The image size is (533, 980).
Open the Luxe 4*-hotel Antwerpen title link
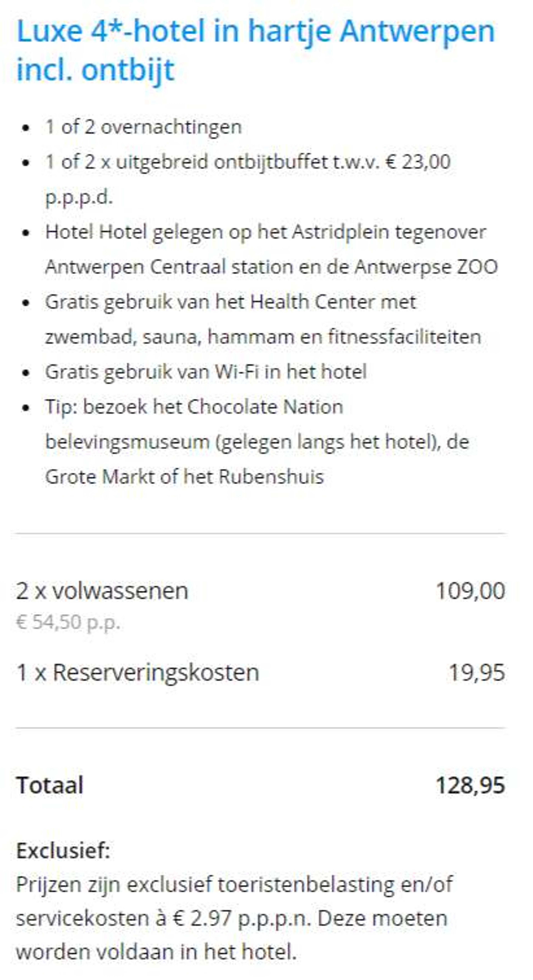(x=256, y=50)
